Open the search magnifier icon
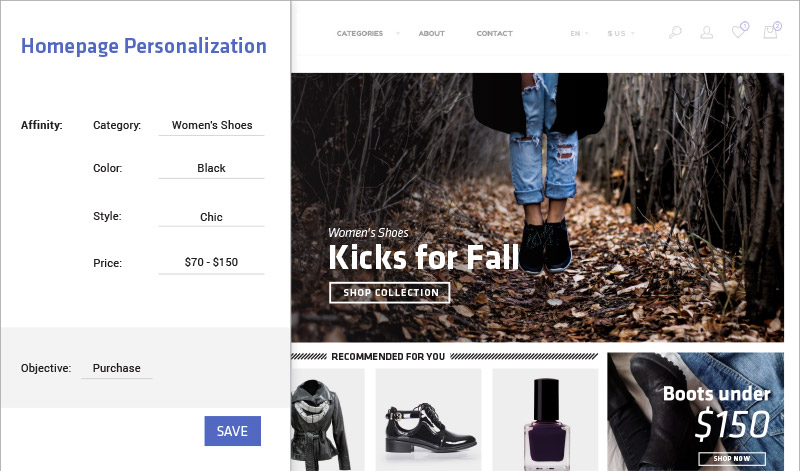 click(x=675, y=33)
